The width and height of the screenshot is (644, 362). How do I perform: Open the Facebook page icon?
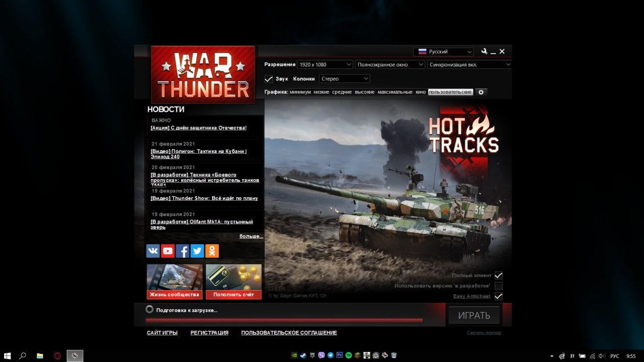point(182,251)
